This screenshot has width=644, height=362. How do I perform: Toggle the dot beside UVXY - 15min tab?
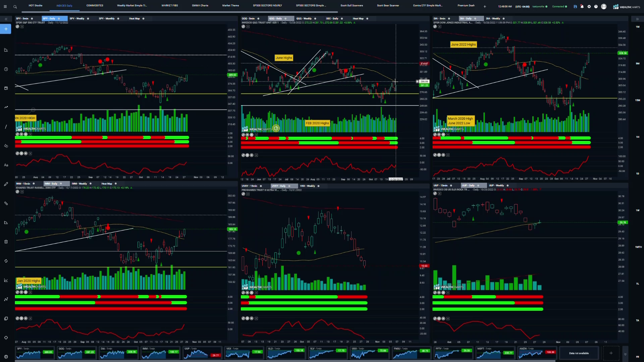(x=261, y=186)
